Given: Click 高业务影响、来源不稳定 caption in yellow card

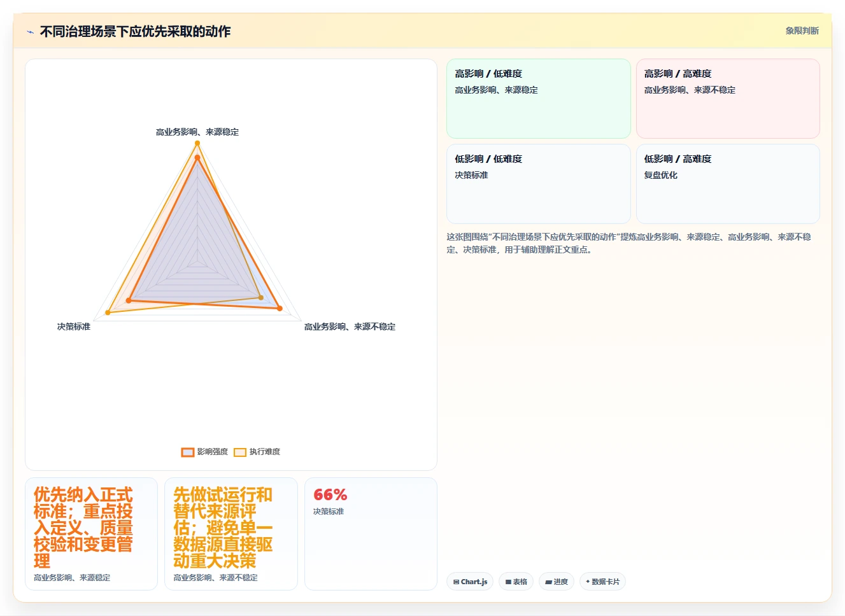Looking at the screenshot, I should click(x=216, y=578).
